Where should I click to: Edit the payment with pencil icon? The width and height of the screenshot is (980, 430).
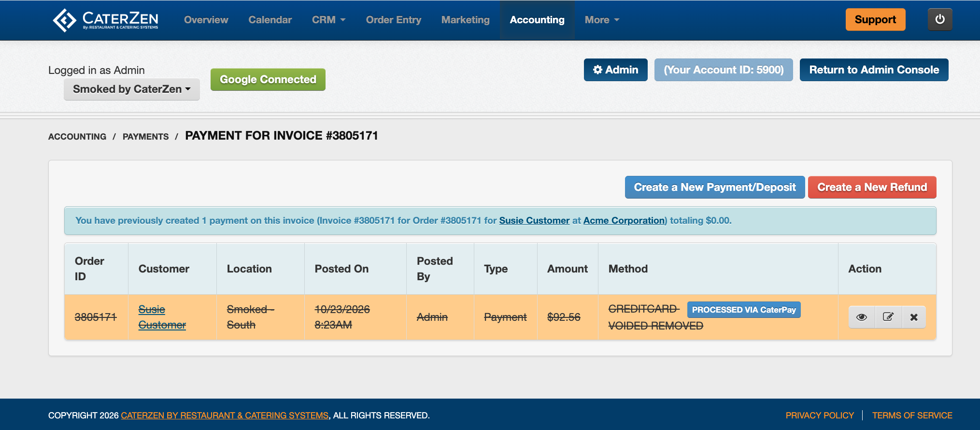pyautogui.click(x=888, y=317)
